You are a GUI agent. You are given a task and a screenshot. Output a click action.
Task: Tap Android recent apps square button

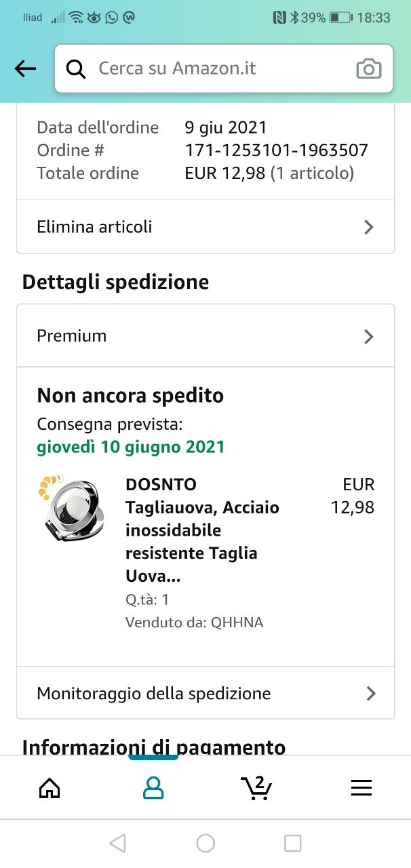click(x=292, y=843)
